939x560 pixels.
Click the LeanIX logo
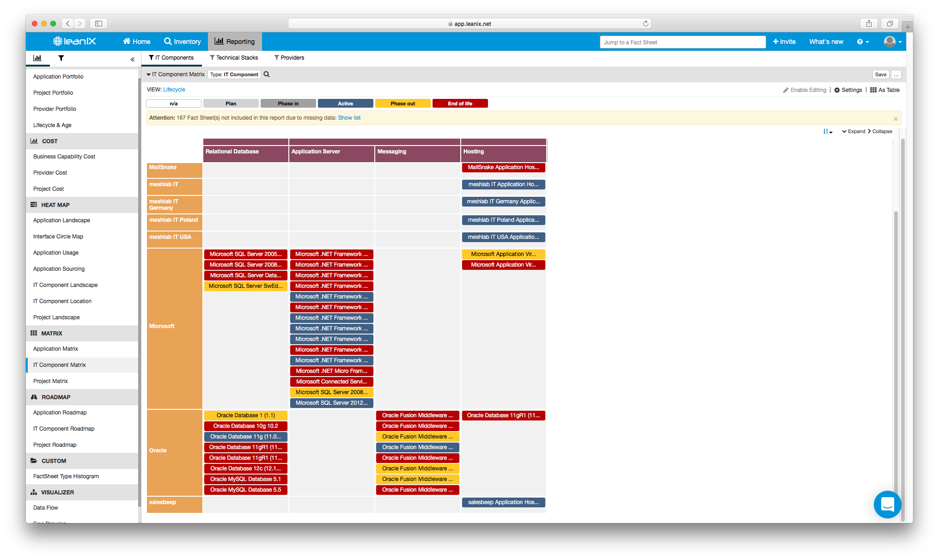74,41
